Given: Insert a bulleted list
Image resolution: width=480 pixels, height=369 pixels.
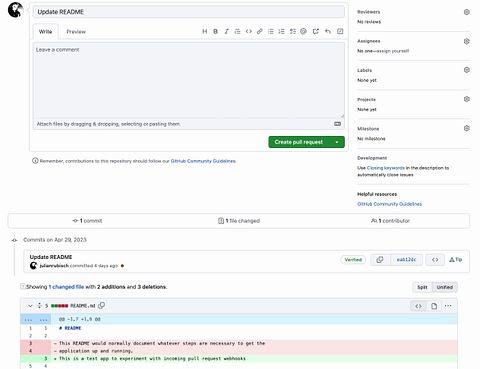Looking at the screenshot, I should [271, 31].
